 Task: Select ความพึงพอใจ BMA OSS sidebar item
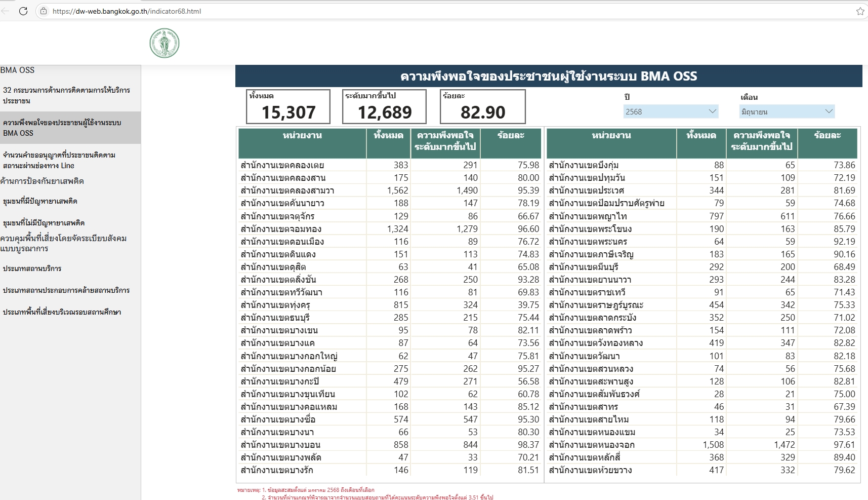click(x=70, y=128)
